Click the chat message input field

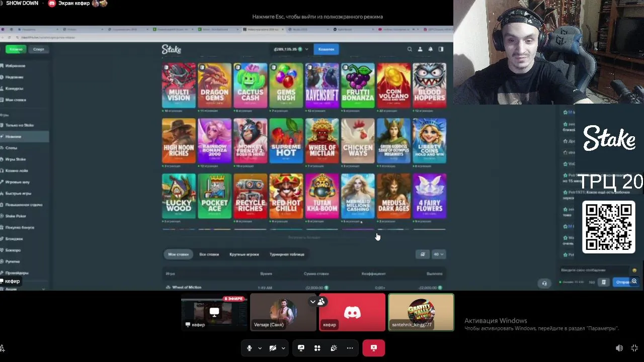(x=595, y=270)
